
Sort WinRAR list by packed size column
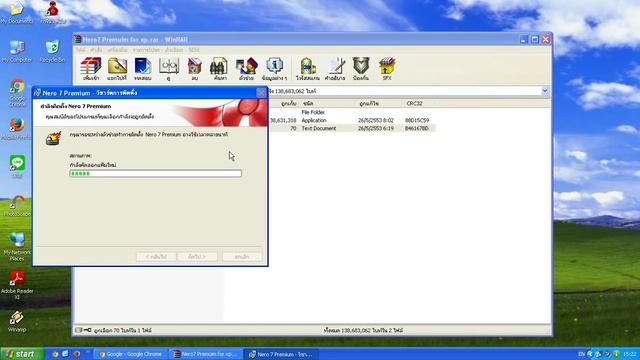pyautogui.click(x=289, y=104)
